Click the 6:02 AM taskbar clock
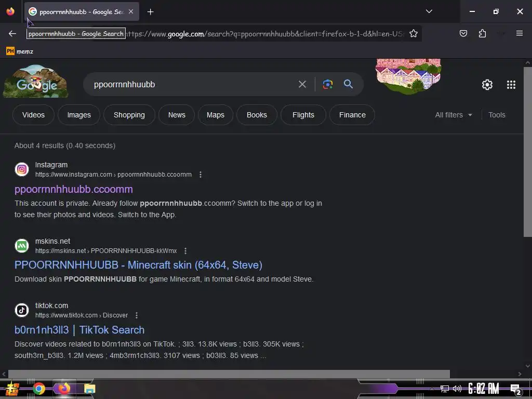 [484, 389]
